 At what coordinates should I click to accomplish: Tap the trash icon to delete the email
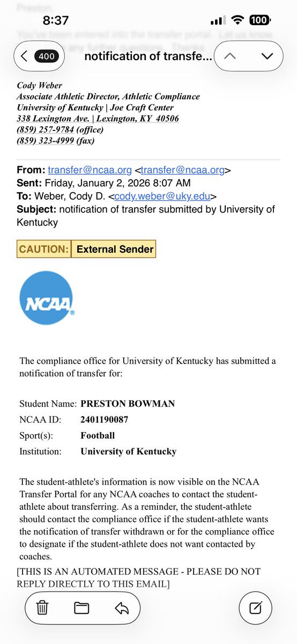coord(42,608)
